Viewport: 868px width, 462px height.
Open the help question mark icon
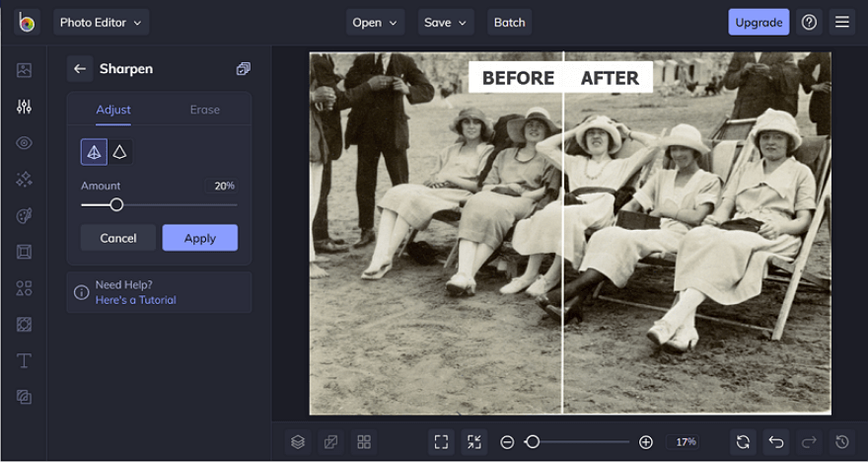[x=810, y=22]
